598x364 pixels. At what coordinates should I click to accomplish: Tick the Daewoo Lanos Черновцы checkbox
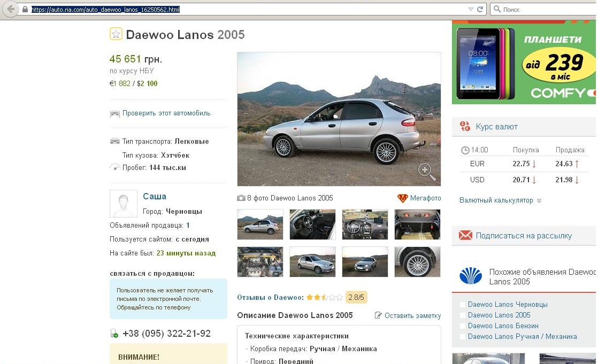463,305
